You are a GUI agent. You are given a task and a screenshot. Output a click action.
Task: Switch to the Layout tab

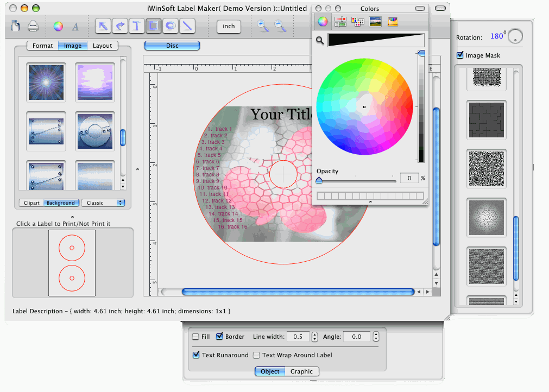(102, 46)
